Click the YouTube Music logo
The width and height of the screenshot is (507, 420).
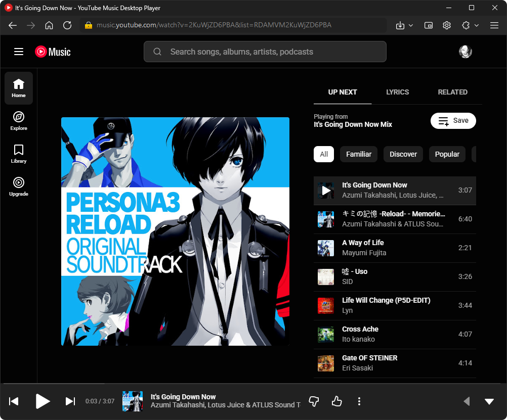(52, 52)
